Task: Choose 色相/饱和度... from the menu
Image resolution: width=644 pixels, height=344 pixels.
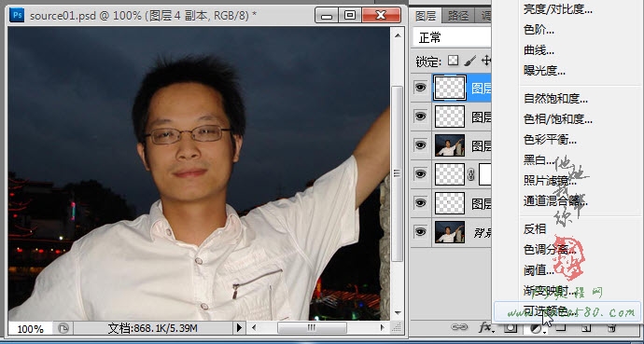Action: (x=558, y=119)
